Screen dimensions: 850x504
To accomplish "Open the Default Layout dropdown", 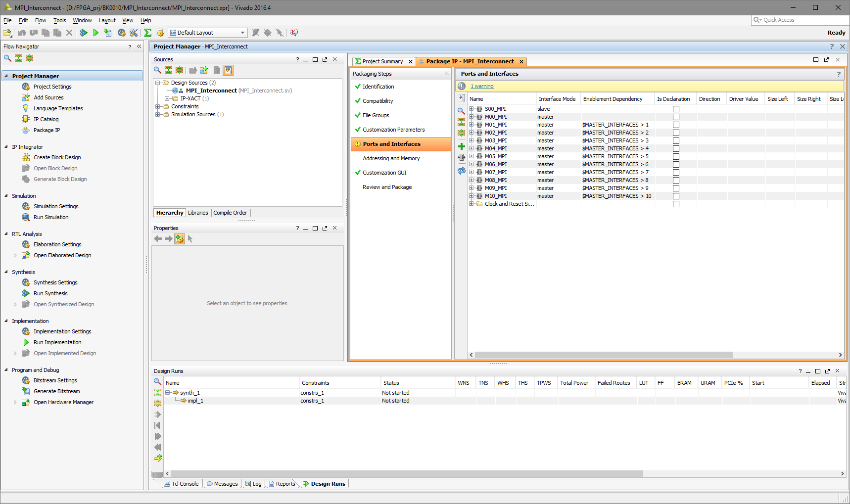I will tap(208, 33).
